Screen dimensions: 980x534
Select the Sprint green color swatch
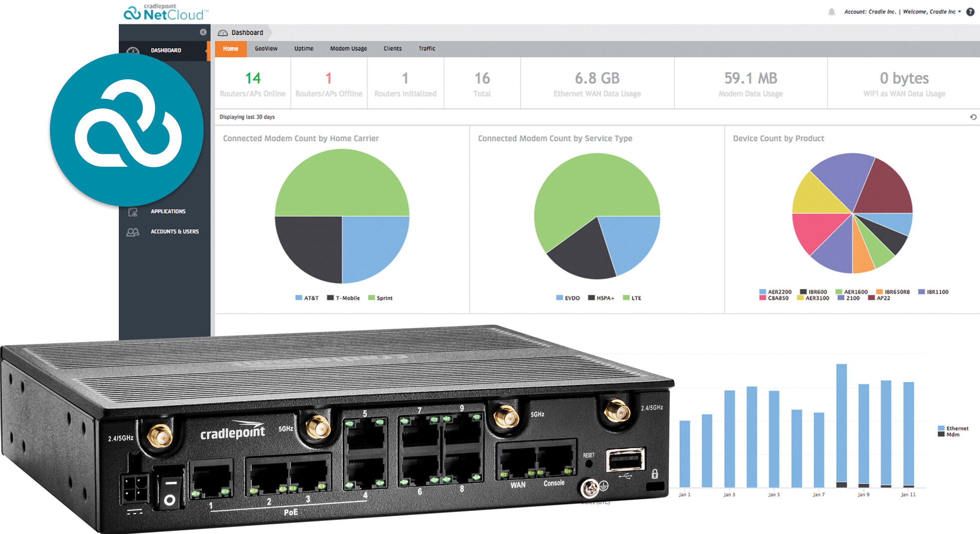[x=370, y=297]
